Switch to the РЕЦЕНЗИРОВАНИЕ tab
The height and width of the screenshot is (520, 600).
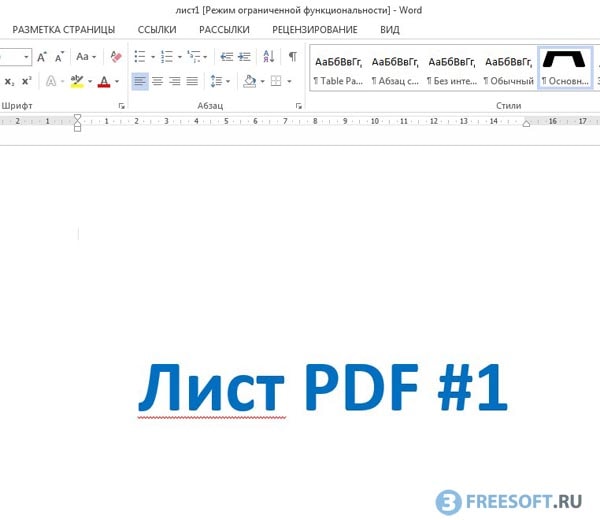(315, 30)
